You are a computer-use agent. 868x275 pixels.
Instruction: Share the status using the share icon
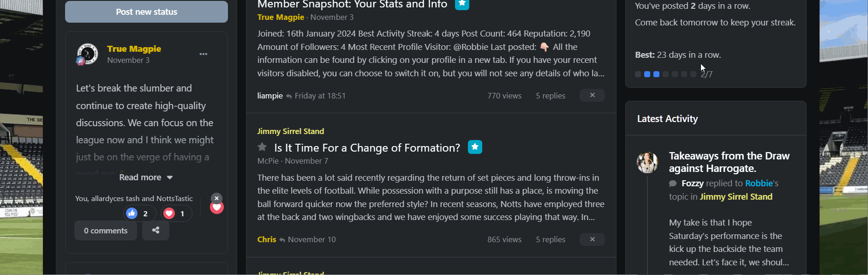(156, 230)
